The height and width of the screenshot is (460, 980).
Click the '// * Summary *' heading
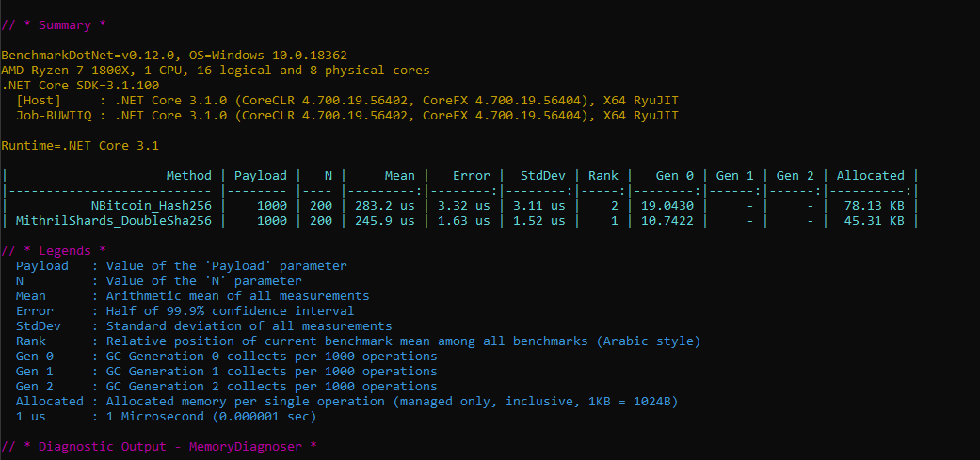coord(54,25)
